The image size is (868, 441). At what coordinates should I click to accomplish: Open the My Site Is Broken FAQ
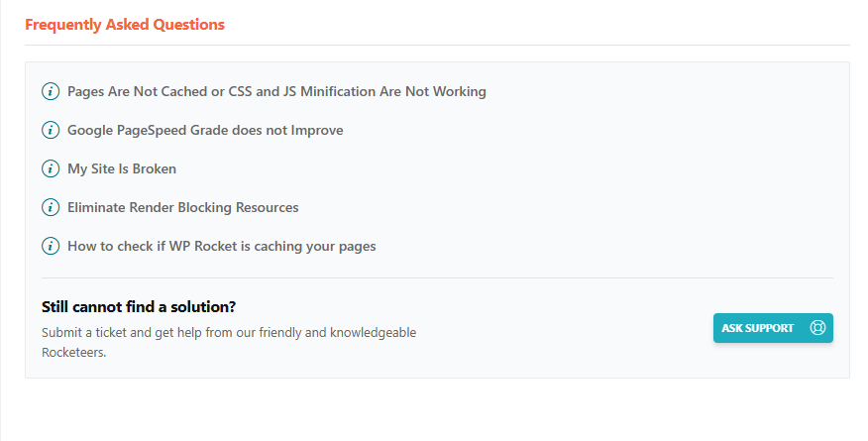[x=122, y=168]
